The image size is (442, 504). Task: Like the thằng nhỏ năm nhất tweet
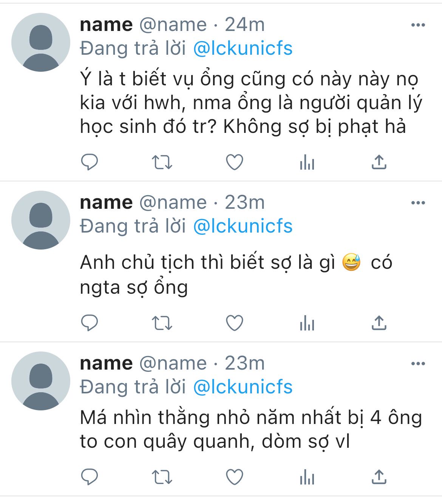pos(235,477)
